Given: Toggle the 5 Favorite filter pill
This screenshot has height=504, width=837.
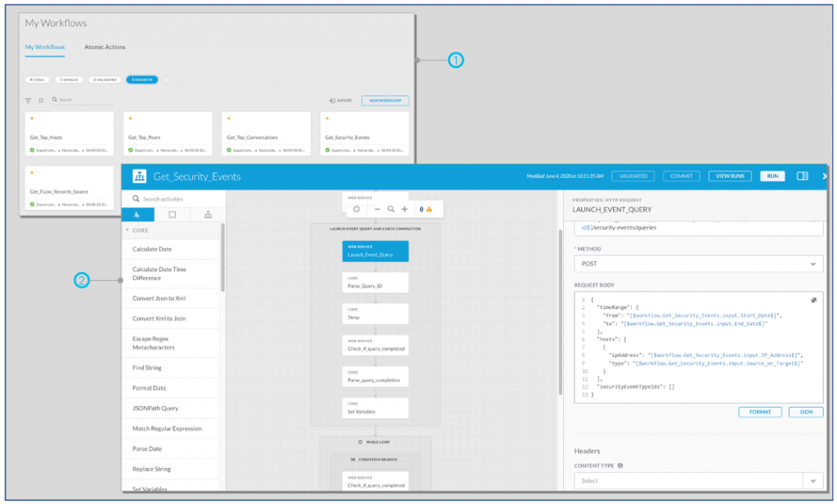Looking at the screenshot, I should (x=142, y=79).
